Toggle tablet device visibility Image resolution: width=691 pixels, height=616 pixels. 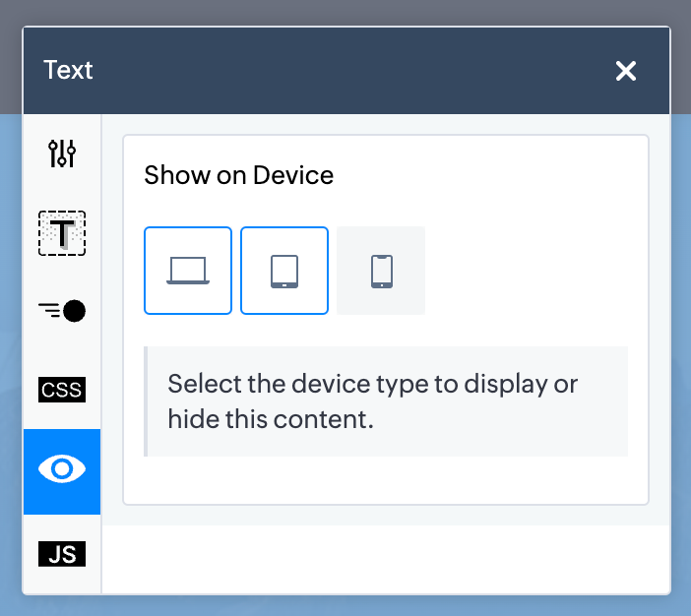tap(284, 271)
